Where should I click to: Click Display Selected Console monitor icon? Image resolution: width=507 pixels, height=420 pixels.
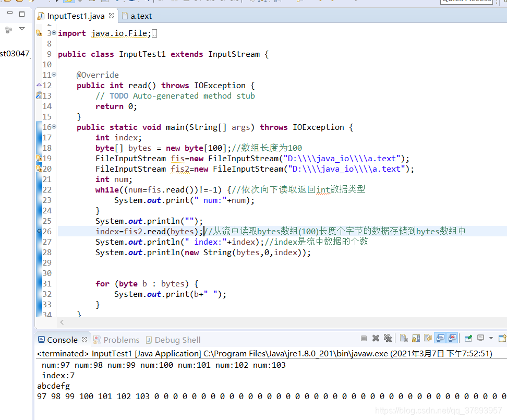pyautogui.click(x=481, y=339)
